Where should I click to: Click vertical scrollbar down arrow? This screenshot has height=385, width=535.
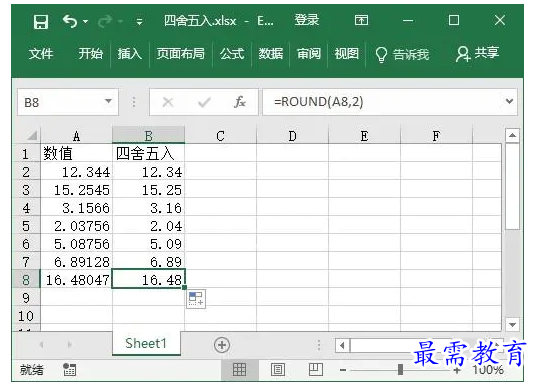tap(512, 325)
